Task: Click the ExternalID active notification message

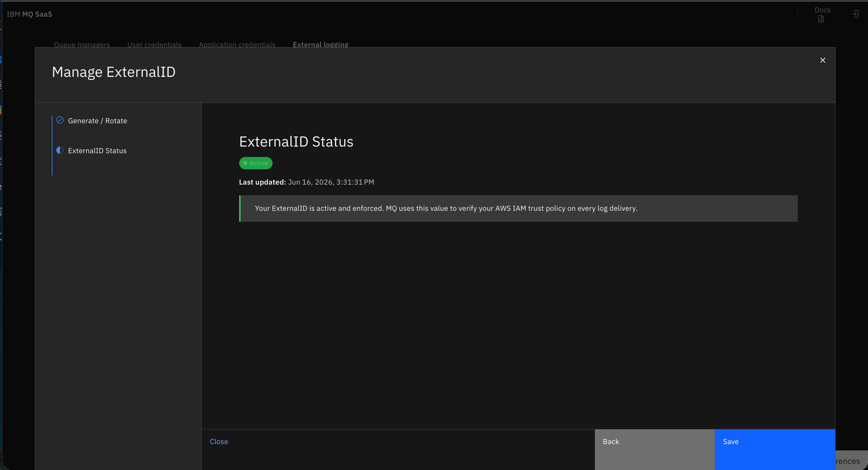Action: pyautogui.click(x=518, y=208)
